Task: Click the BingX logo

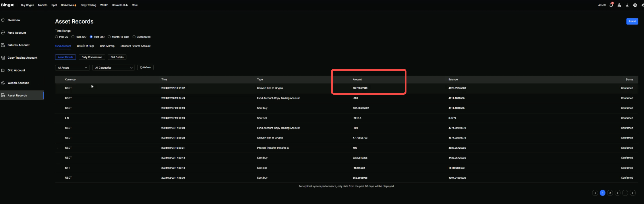Action: (7, 5)
